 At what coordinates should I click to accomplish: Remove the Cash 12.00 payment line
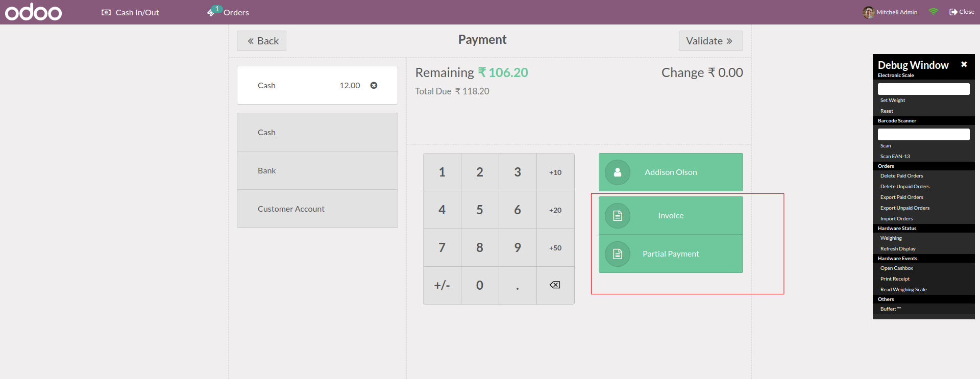tap(374, 86)
